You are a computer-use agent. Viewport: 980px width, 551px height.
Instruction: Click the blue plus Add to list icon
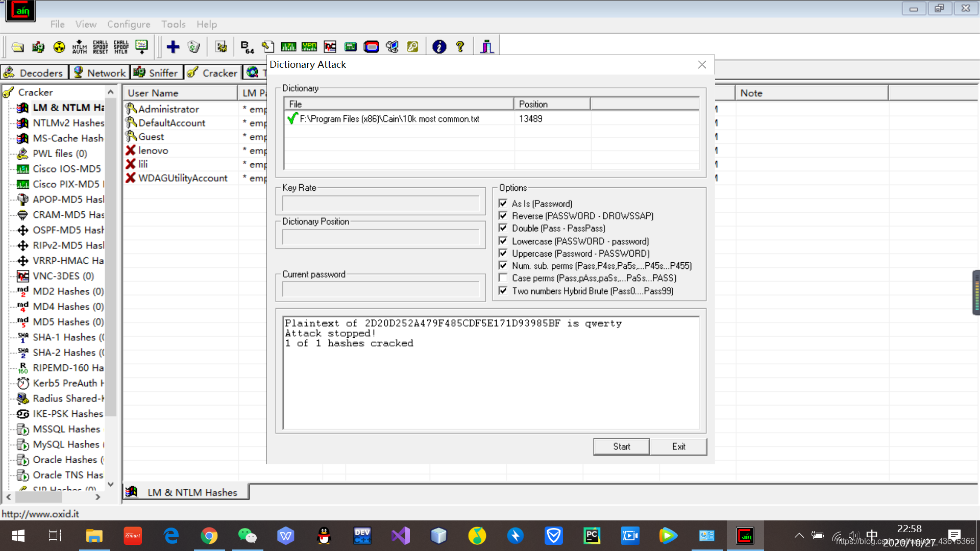coord(173,47)
